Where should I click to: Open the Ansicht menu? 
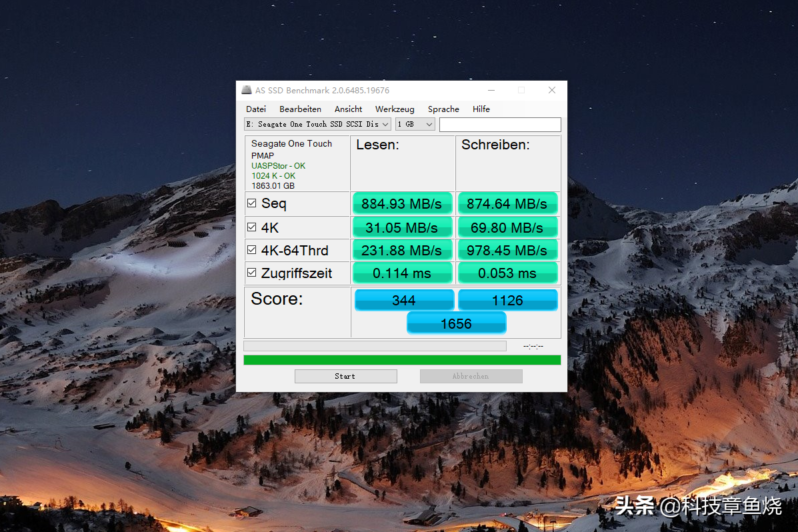click(348, 109)
